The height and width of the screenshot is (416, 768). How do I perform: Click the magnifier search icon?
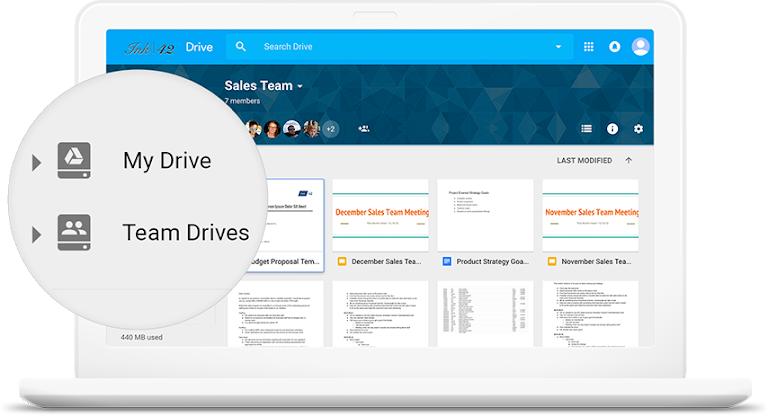(240, 47)
